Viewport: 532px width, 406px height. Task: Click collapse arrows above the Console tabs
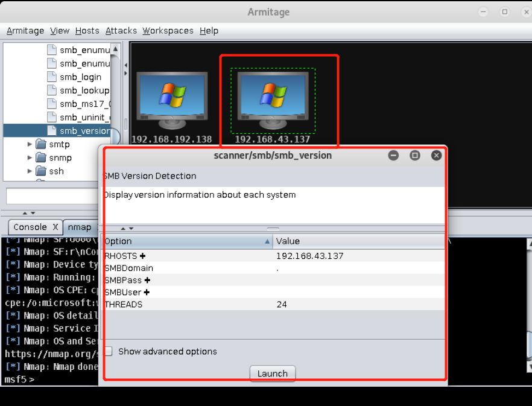tap(29, 213)
